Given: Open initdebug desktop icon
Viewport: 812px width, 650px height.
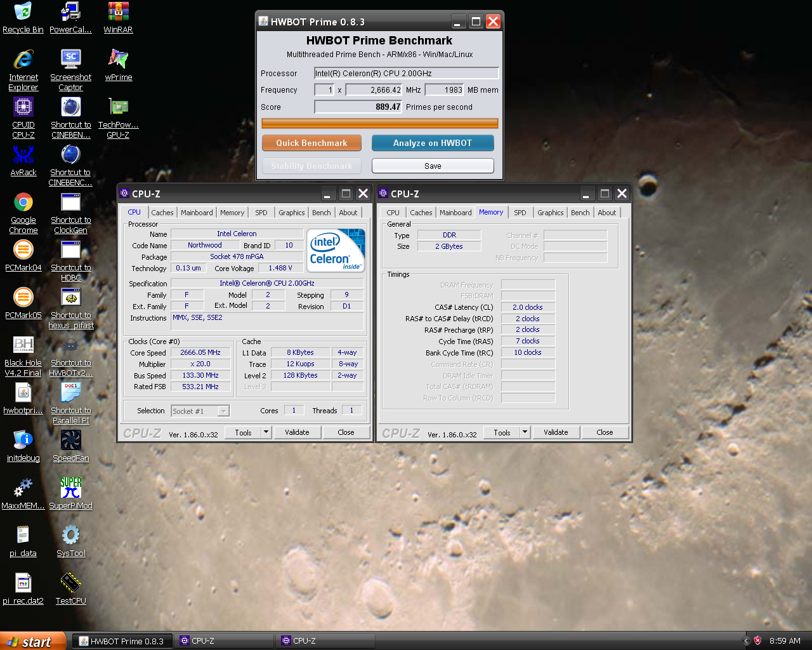Looking at the screenshot, I should (23, 446).
